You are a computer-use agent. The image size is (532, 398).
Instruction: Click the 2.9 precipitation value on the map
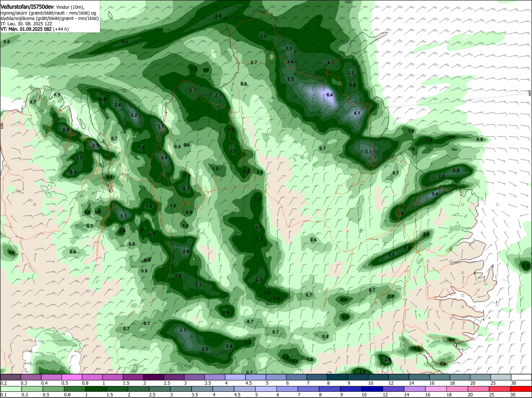[186, 251]
